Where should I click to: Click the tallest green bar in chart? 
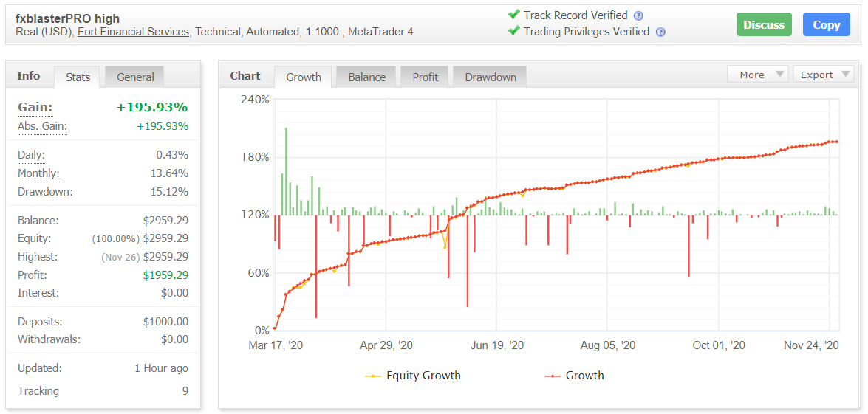(x=286, y=171)
